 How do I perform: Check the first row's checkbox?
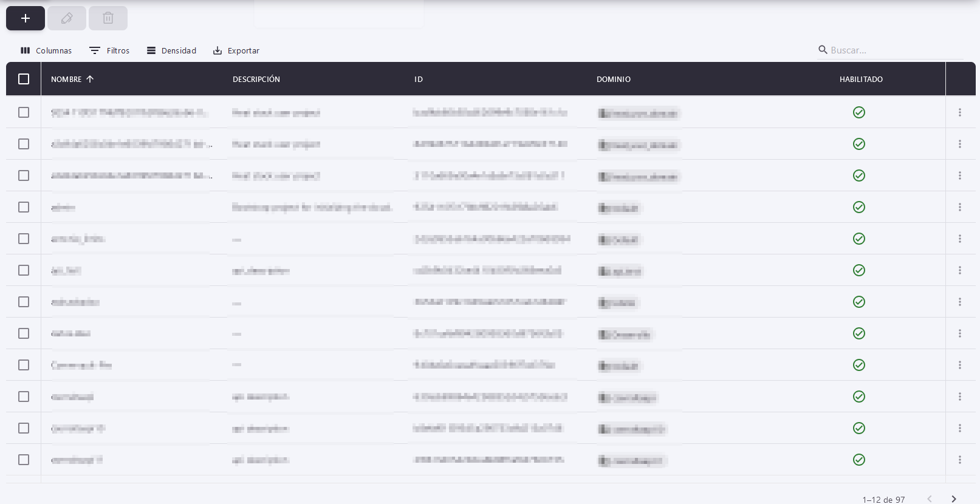[x=24, y=112]
